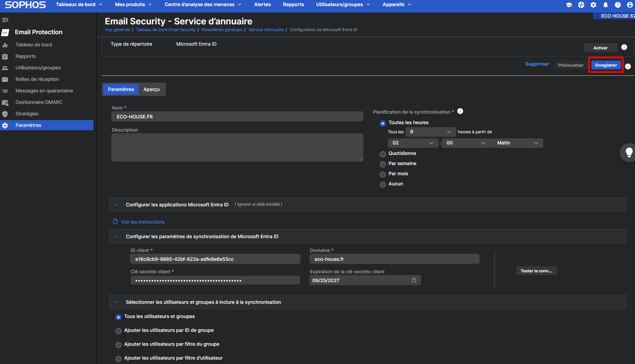Click the Boîtes de réception envelope icon
Image resolution: width=635 pixels, height=364 pixels.
coord(5,79)
